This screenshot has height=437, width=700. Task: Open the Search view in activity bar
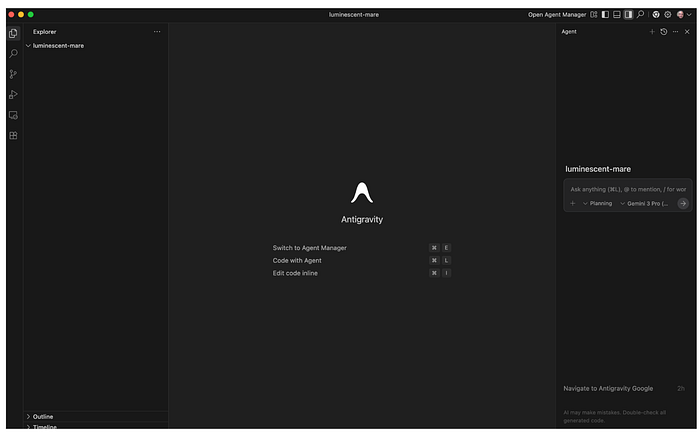(13, 54)
